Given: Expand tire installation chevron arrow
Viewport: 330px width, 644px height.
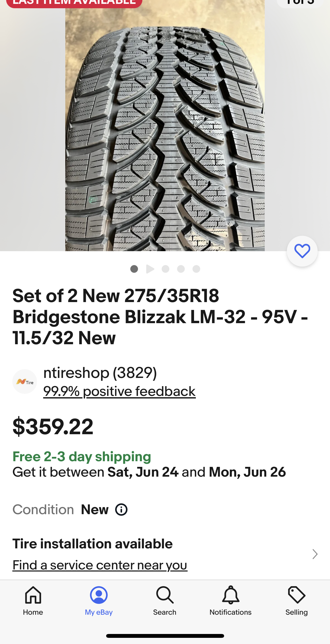Looking at the screenshot, I should 315,554.
